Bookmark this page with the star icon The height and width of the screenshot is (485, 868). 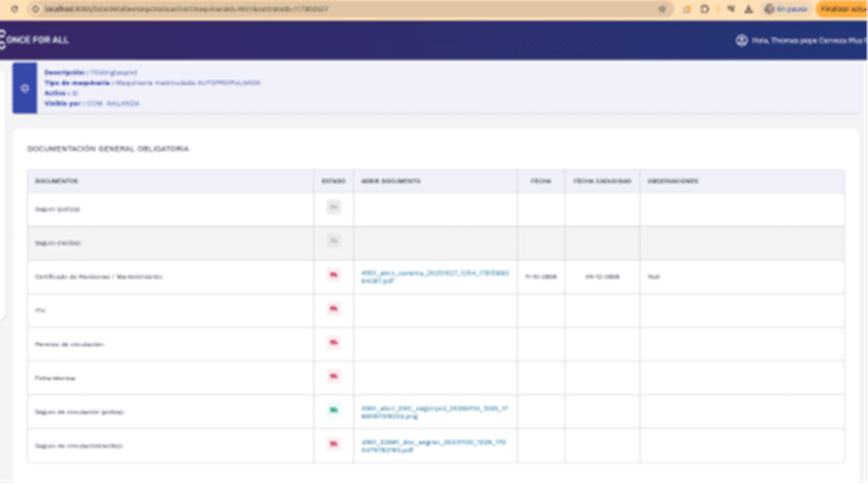point(662,8)
